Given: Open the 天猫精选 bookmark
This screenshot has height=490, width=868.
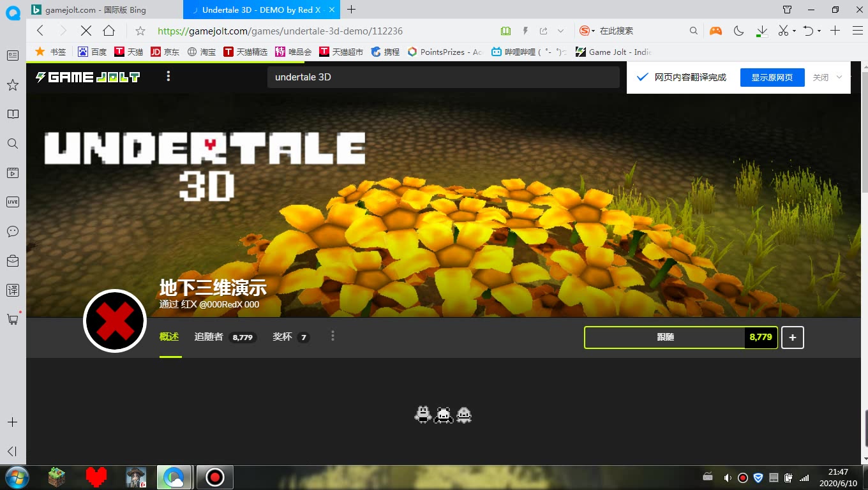Looking at the screenshot, I should coord(246,52).
